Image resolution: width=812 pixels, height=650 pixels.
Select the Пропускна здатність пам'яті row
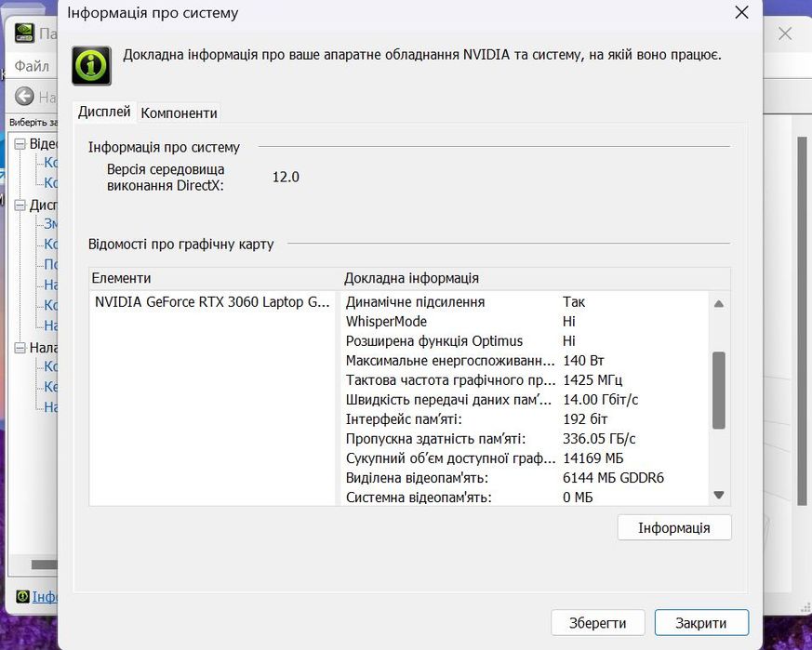tap(526, 439)
